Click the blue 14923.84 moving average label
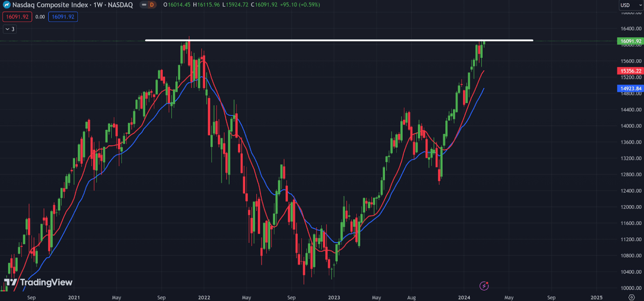Screen dimensions: 644x301 click(629, 88)
